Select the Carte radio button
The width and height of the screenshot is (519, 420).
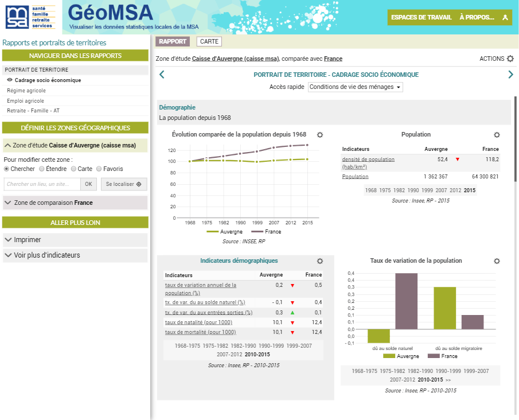tap(73, 169)
